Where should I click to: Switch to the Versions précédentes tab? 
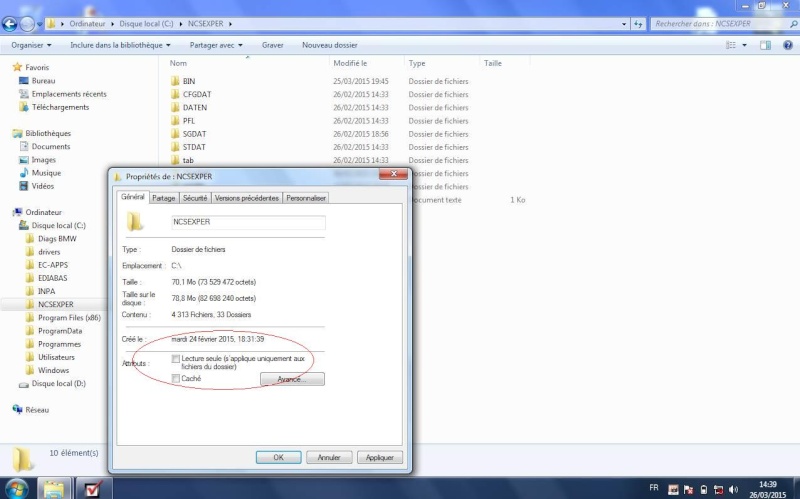[x=246, y=198]
